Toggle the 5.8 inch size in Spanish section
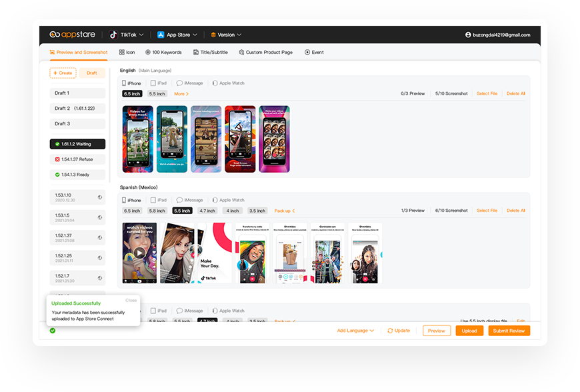Screen dimensions: 580x392 (x=156, y=210)
